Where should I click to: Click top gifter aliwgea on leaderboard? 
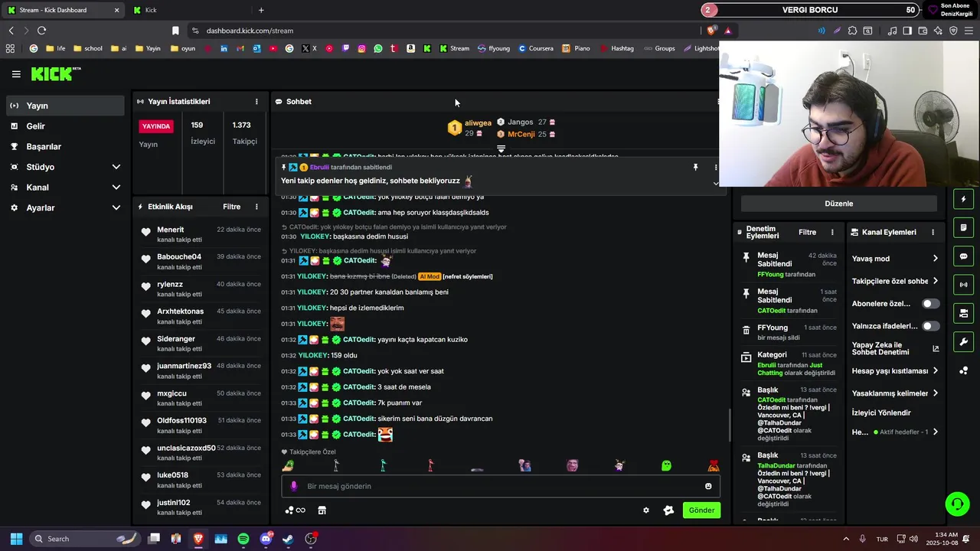(x=470, y=127)
